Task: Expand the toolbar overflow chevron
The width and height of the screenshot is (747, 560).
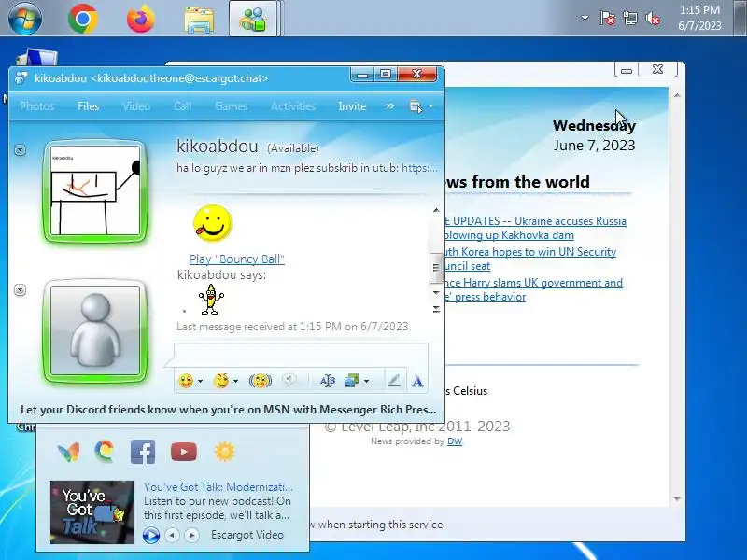Action: point(389,106)
